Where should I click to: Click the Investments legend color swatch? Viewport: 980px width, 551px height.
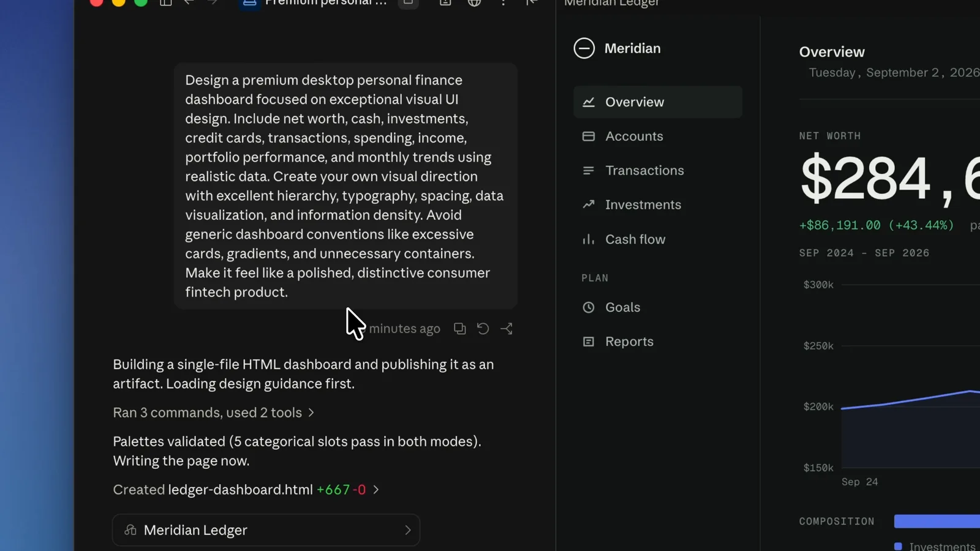(898, 546)
